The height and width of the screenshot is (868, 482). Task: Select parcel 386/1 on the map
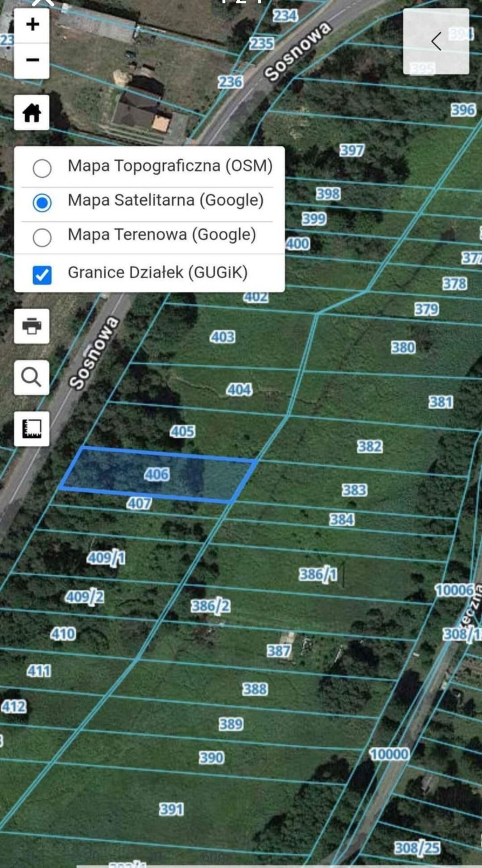[318, 574]
